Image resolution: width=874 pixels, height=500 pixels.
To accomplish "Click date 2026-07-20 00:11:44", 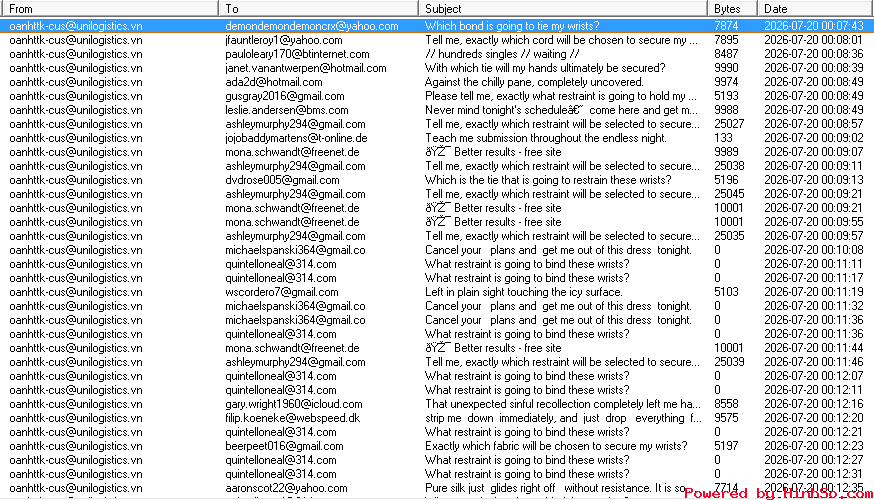I will [813, 348].
